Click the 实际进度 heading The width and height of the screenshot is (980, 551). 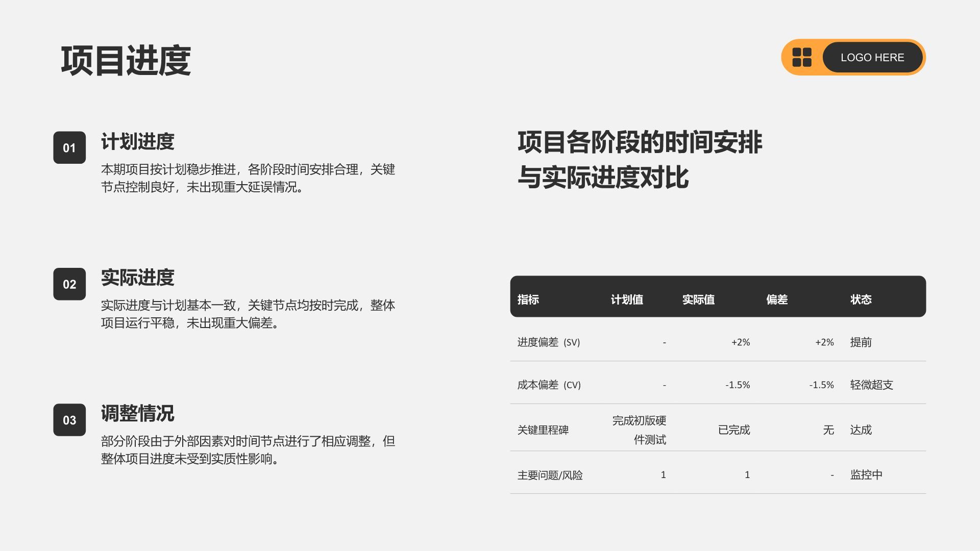click(137, 278)
